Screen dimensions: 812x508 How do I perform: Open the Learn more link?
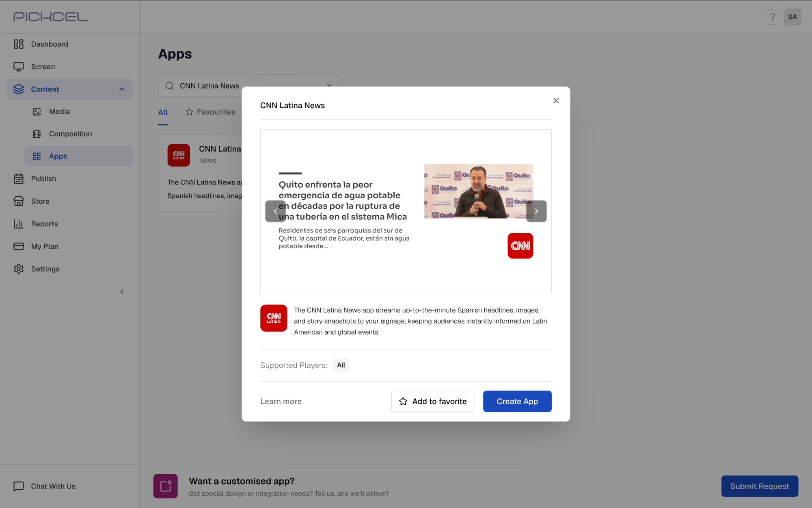coord(281,402)
